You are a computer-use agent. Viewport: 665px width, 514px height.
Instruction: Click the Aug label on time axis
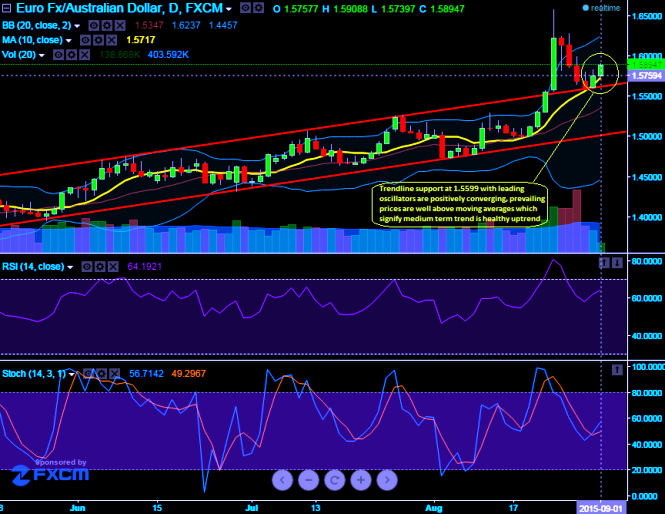click(x=433, y=508)
